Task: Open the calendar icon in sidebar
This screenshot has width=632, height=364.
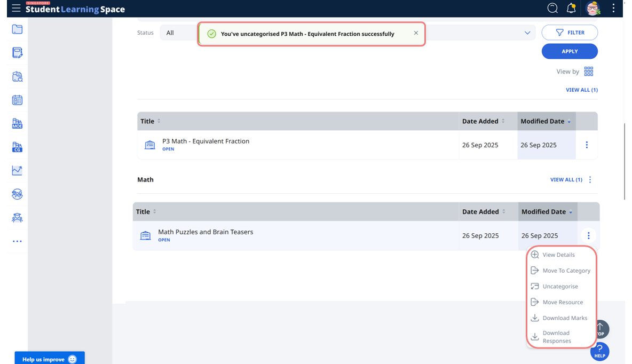Action: click(x=17, y=100)
